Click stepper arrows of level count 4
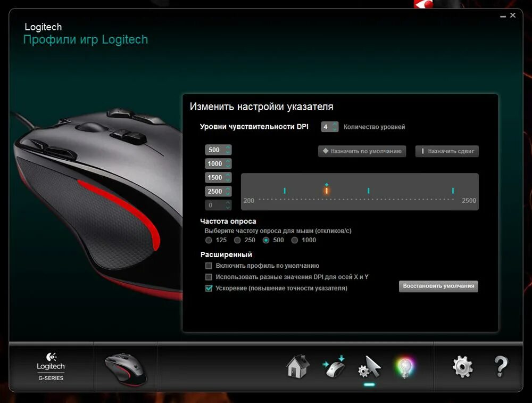 point(335,127)
